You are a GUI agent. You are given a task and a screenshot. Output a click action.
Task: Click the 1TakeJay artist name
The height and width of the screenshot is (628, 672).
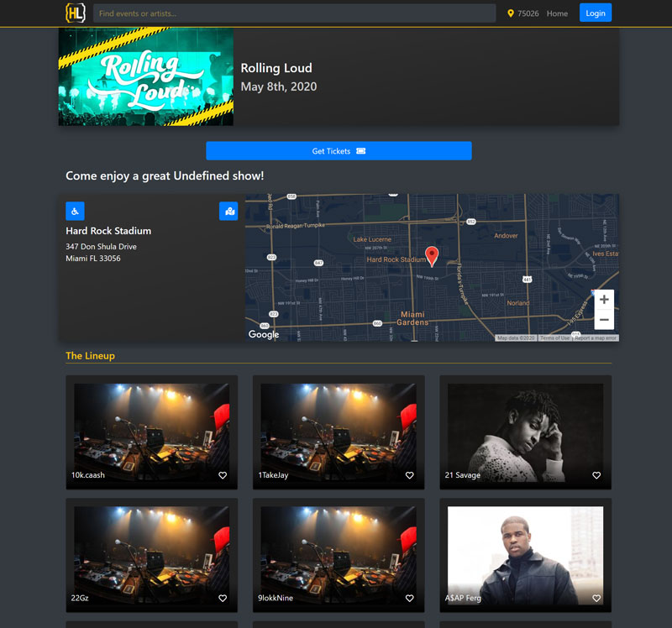pyautogui.click(x=273, y=475)
